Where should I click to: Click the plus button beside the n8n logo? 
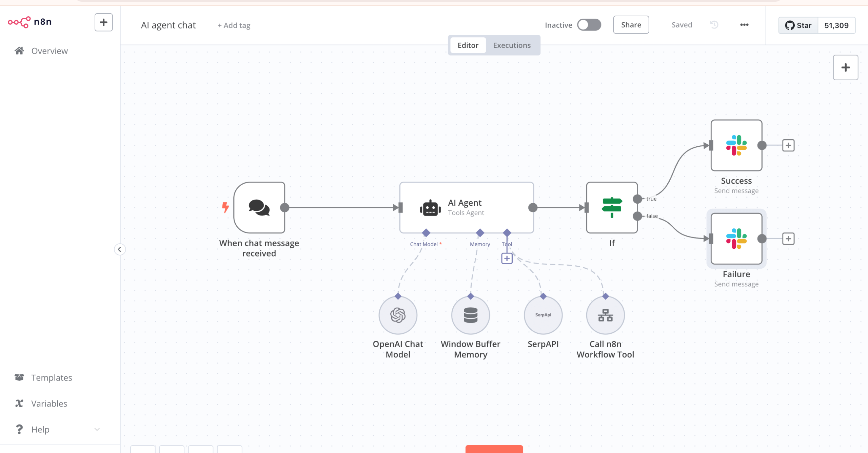pyautogui.click(x=103, y=22)
